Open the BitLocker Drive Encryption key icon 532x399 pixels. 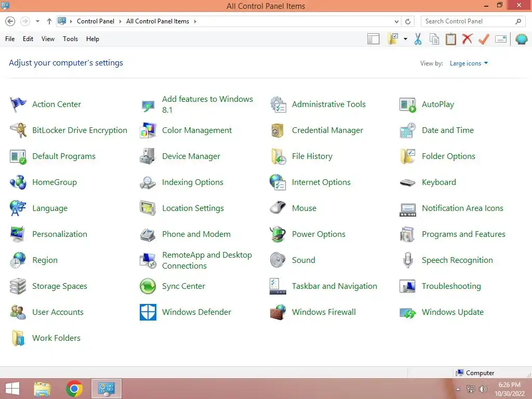click(18, 130)
